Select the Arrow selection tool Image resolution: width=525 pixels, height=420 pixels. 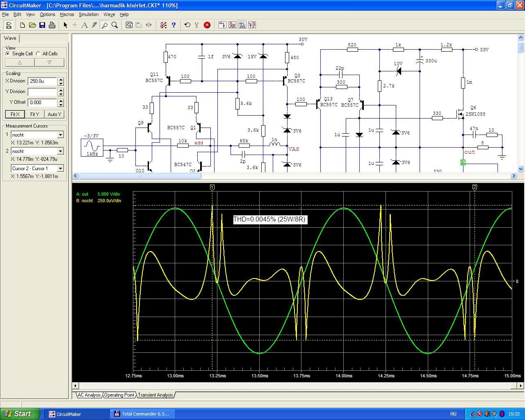click(x=65, y=25)
